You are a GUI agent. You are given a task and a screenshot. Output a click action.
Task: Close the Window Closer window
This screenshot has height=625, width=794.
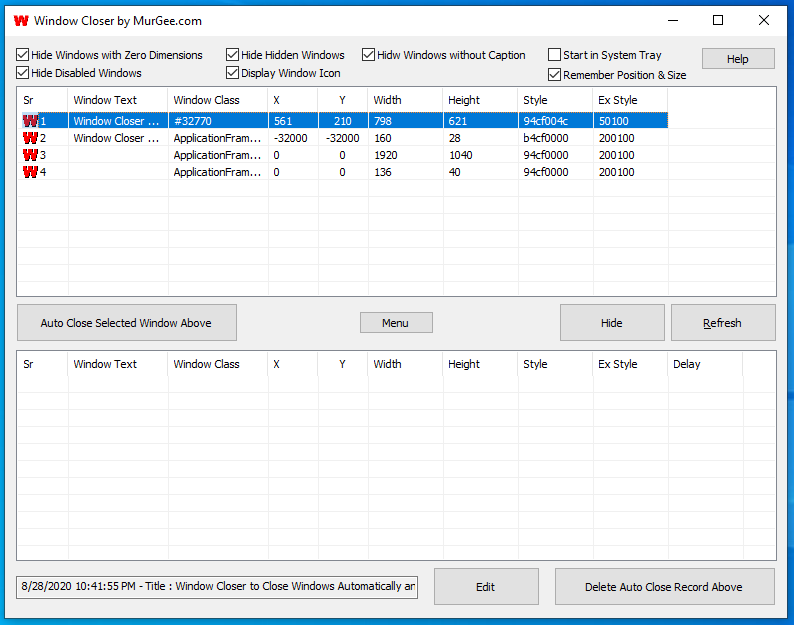pos(764,21)
